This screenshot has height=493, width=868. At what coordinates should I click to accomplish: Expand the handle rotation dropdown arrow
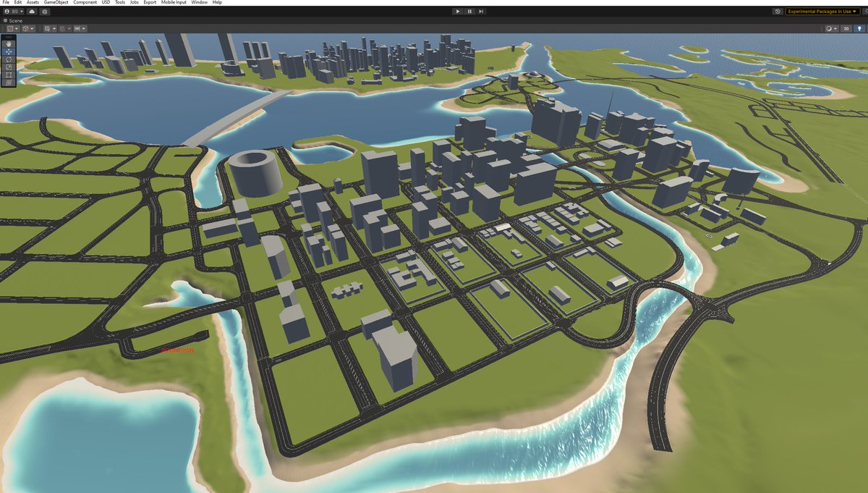coord(32,29)
